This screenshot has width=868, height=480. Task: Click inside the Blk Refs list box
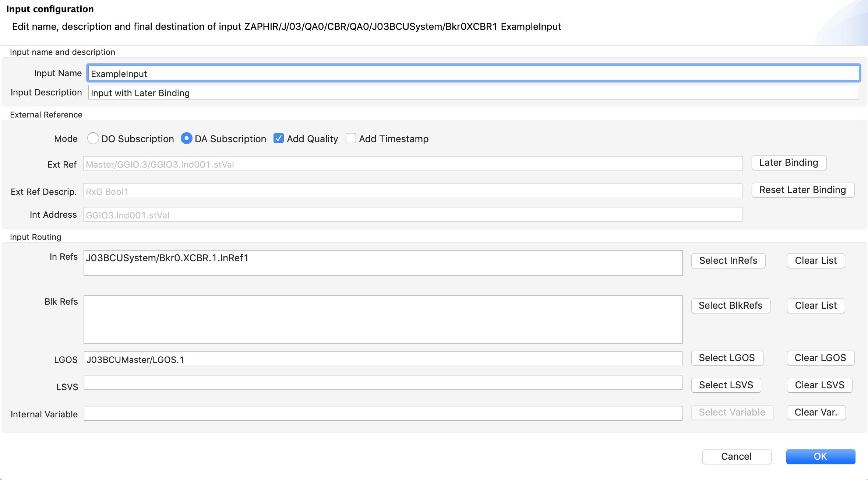point(383,319)
